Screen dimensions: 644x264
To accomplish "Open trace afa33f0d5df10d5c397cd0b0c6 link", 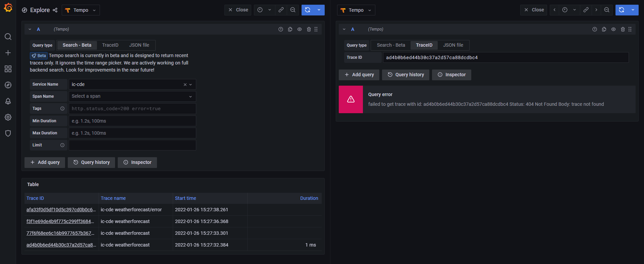I will click(61, 210).
